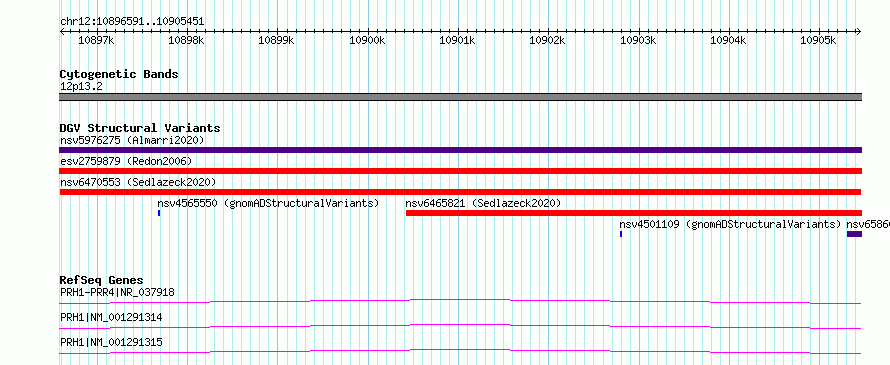Click the 12p13.2 band label
Viewport: 890px width, 365px height.
pos(81,87)
